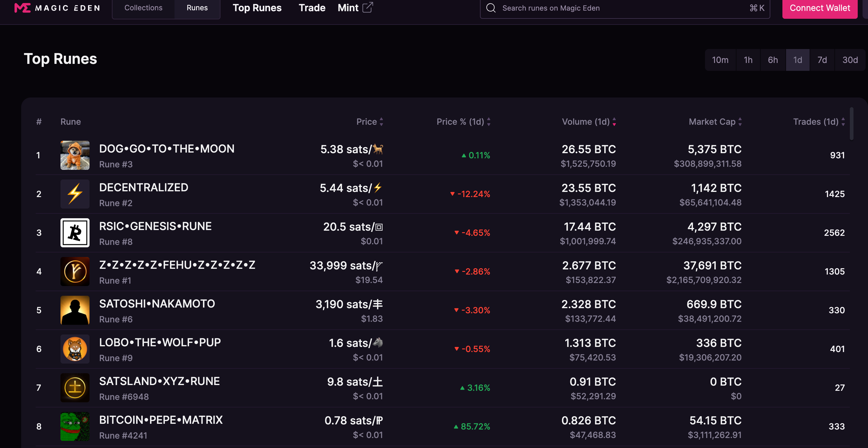Screen dimensions: 868x448
Task: Open SATSLAND•XYZ•RUNE coin thumbnail
Action: point(75,388)
